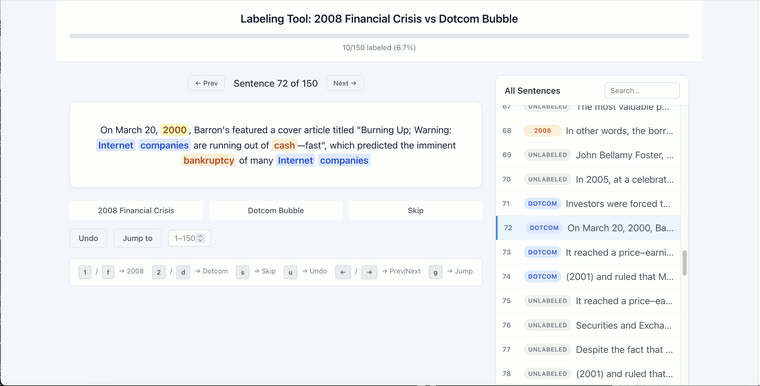Image resolution: width=760 pixels, height=386 pixels.
Task: Select sentence 68 labeled 2008
Action: (588, 131)
